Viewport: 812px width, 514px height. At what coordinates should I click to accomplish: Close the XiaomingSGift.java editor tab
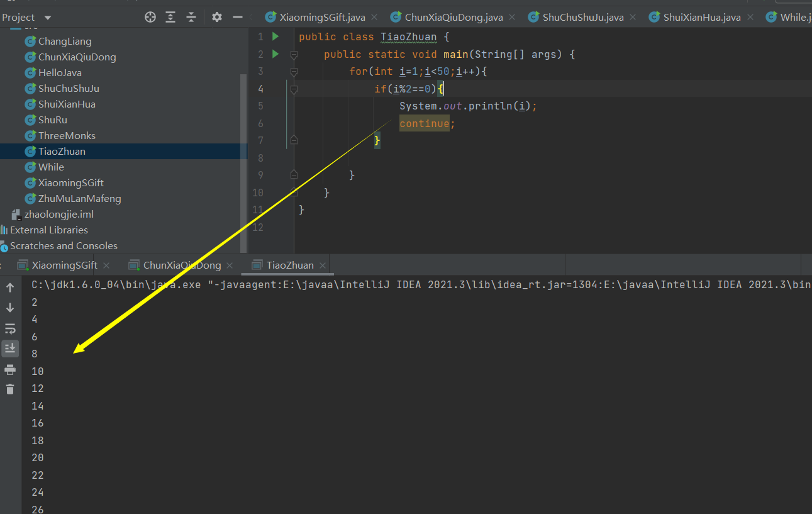(374, 17)
